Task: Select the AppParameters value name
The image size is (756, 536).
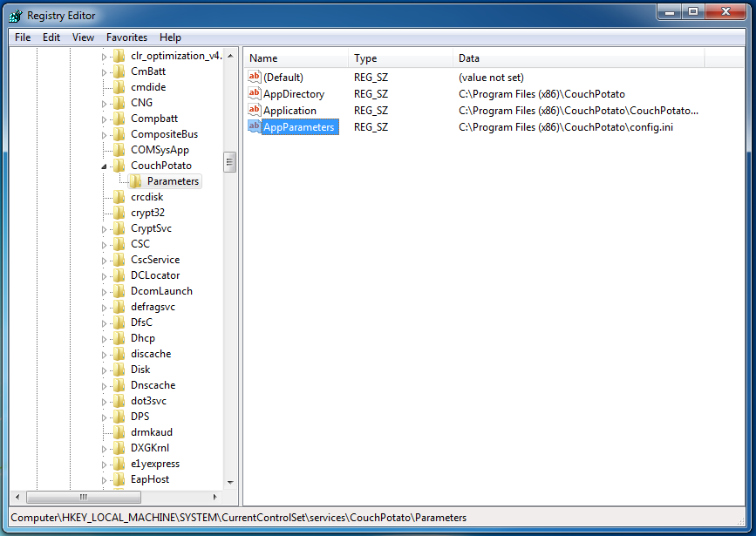Action: [299, 126]
